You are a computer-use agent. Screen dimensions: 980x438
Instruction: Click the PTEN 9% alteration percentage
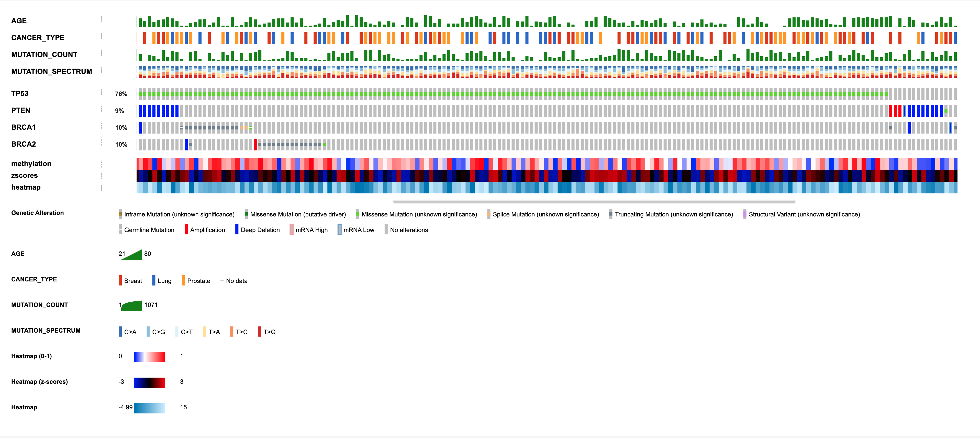[x=119, y=111]
